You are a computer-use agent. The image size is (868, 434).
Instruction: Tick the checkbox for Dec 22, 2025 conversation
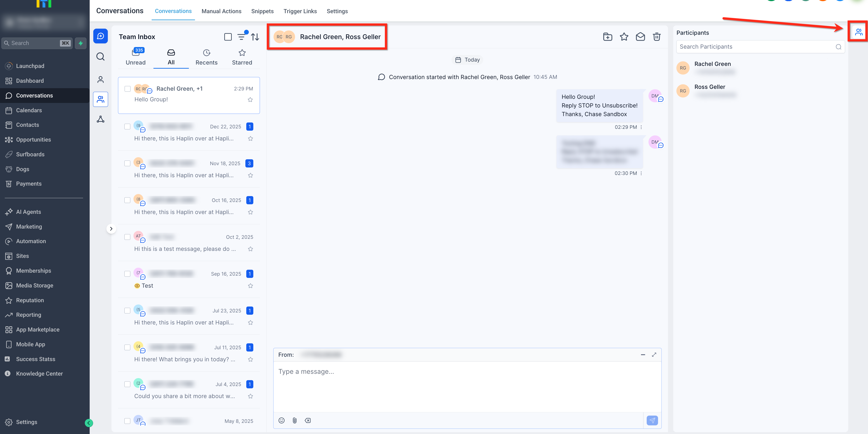click(x=127, y=127)
